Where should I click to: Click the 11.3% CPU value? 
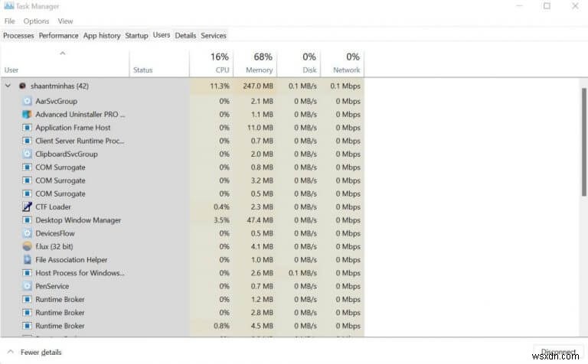pyautogui.click(x=220, y=86)
